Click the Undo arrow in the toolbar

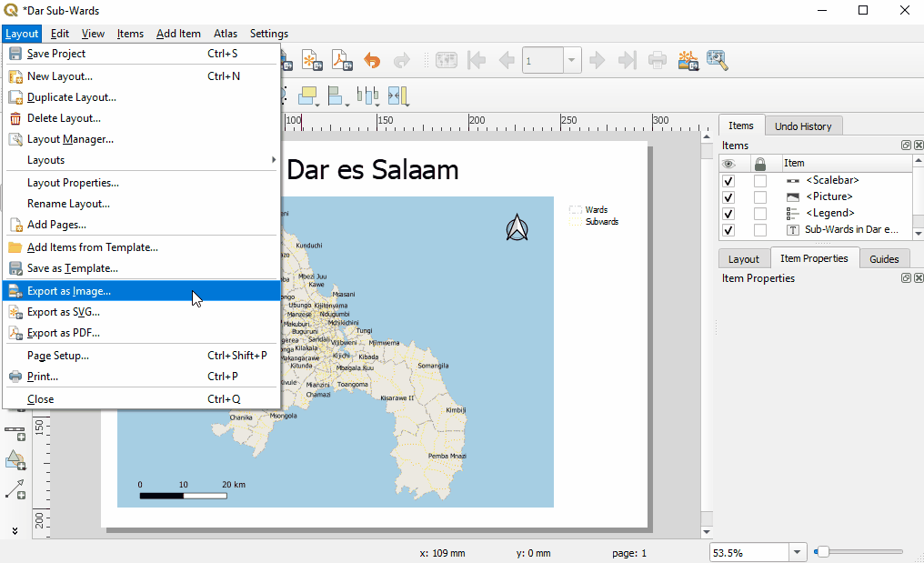pyautogui.click(x=372, y=61)
